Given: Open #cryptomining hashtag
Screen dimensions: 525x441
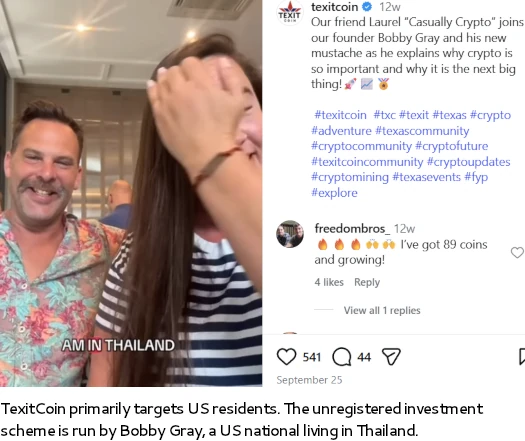Looking at the screenshot, I should 350,177.
